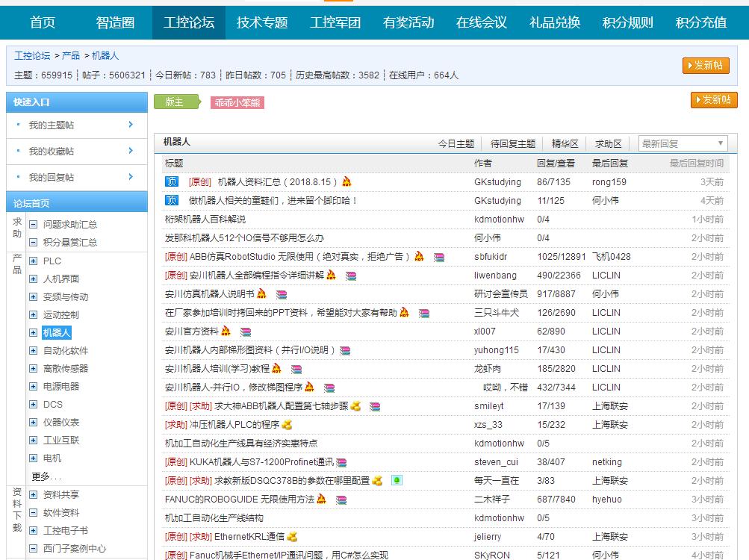Viewport: 749px width, 560px height.
Task: Open attachment icon on KUKA机器人与S7-1200Profinet通讯
Action: click(x=341, y=461)
